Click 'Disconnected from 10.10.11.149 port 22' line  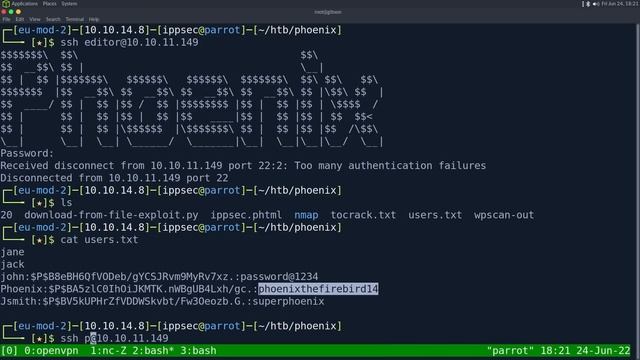click(114, 178)
